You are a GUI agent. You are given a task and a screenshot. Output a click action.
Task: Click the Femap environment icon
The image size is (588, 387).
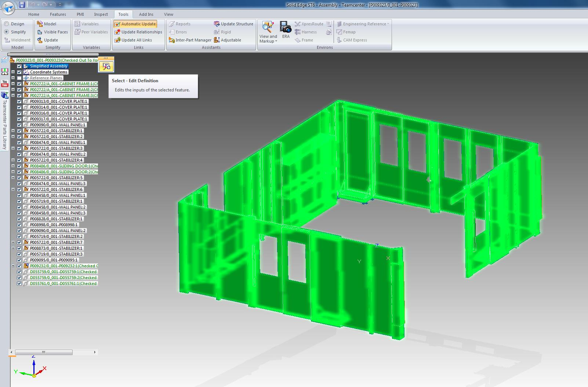click(339, 32)
